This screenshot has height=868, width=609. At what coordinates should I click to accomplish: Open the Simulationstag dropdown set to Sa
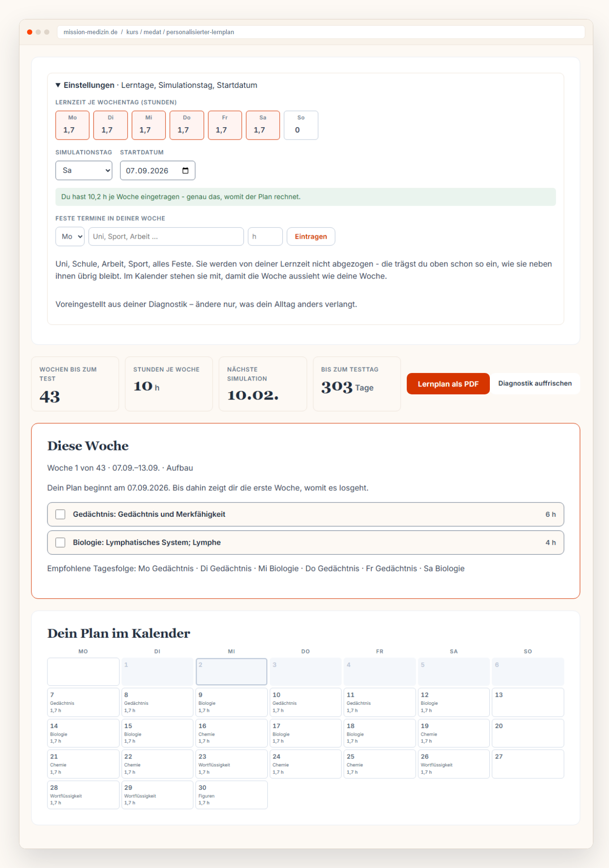click(x=84, y=170)
